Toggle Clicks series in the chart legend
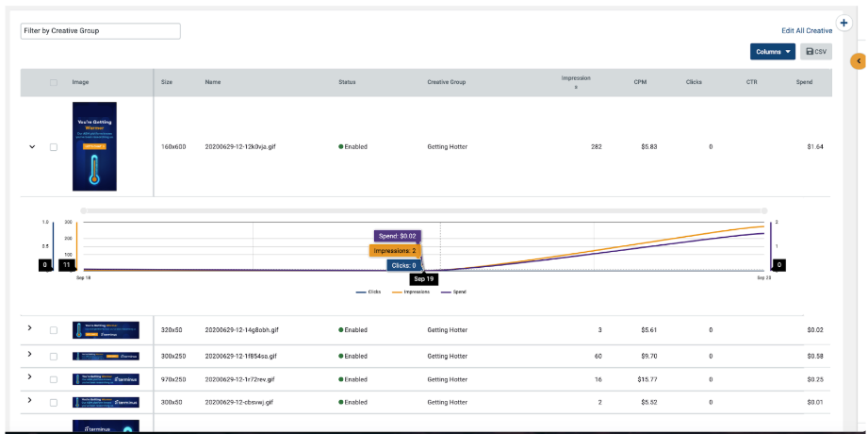Screen dimensions: 868x434 tap(368, 292)
